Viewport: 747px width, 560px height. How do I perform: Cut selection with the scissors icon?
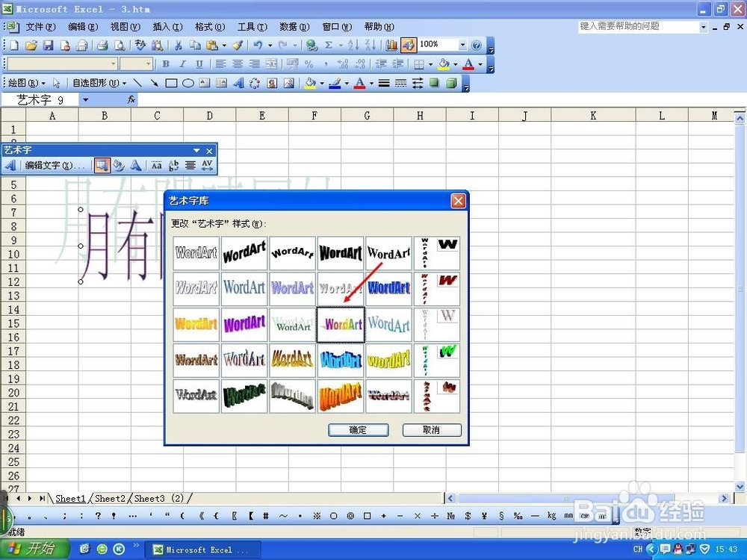pos(179,46)
